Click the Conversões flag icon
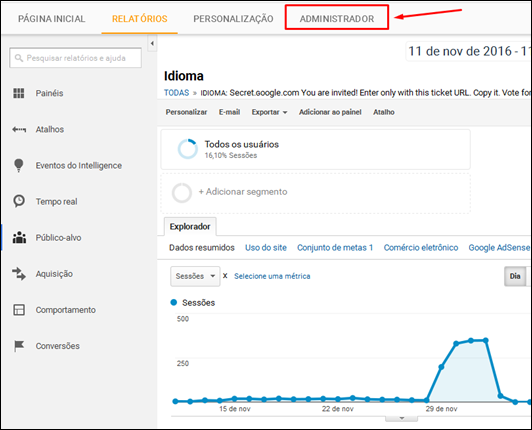The image size is (532, 430). click(x=19, y=346)
